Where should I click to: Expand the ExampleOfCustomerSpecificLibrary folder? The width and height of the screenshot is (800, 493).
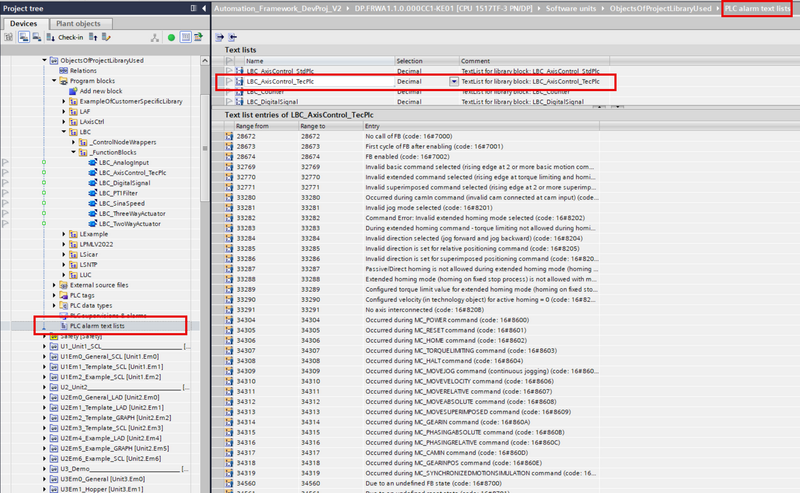click(64, 101)
